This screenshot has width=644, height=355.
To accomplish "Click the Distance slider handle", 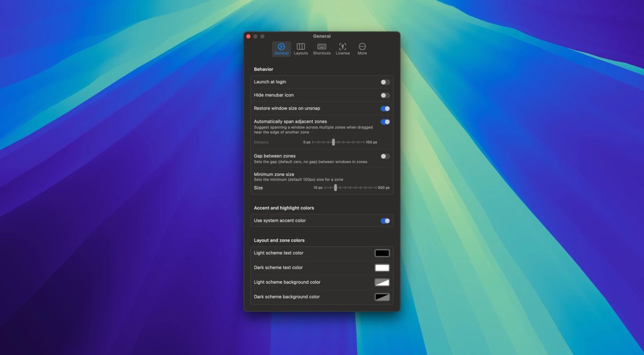I will pyautogui.click(x=333, y=142).
